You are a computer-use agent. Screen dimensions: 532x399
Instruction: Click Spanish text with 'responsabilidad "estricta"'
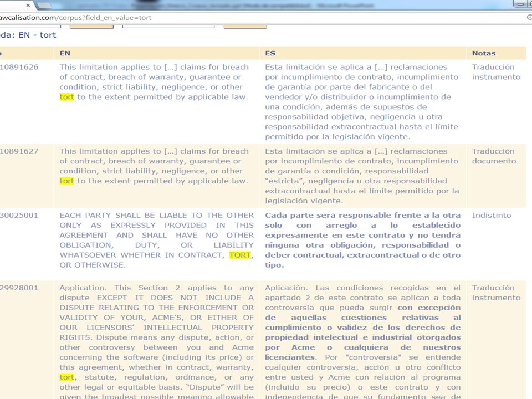(362, 176)
